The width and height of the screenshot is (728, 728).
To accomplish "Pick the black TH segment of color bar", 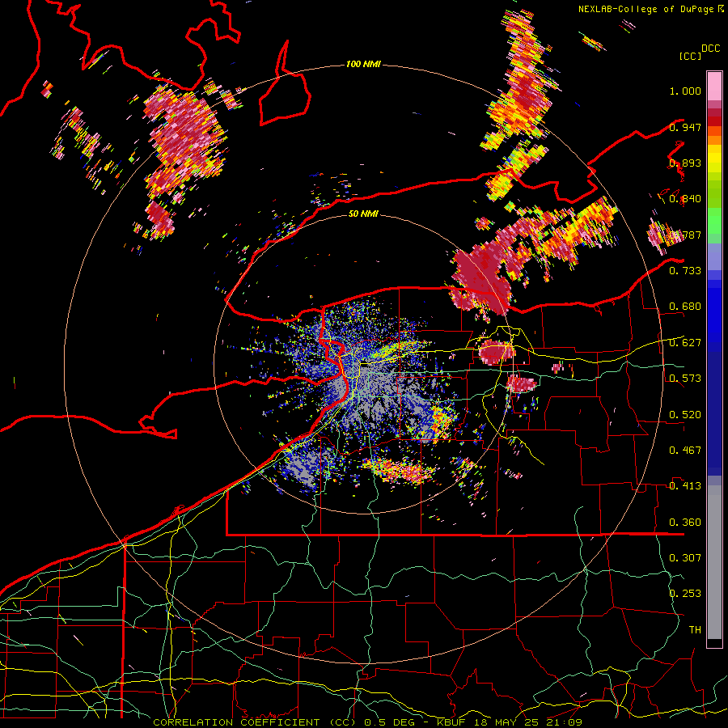I will [714, 642].
